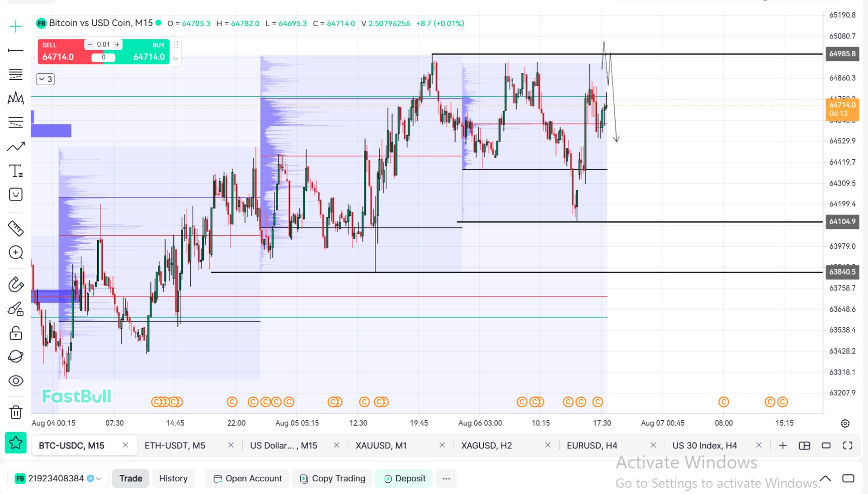Delete drawings with trash icon
Viewport: 868px width, 494px height.
tap(16, 412)
